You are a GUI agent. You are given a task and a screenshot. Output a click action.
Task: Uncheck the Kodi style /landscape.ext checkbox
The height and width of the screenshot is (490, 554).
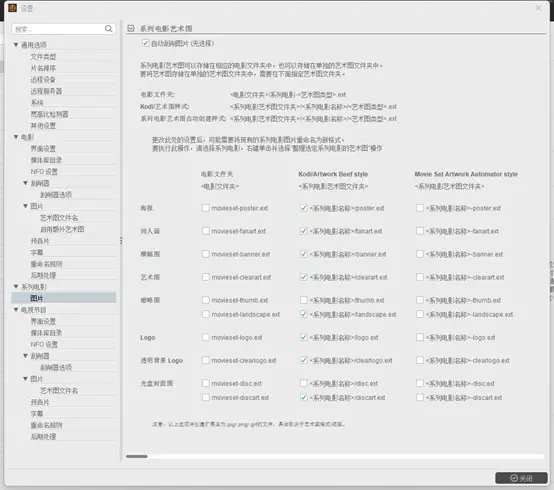pos(303,314)
